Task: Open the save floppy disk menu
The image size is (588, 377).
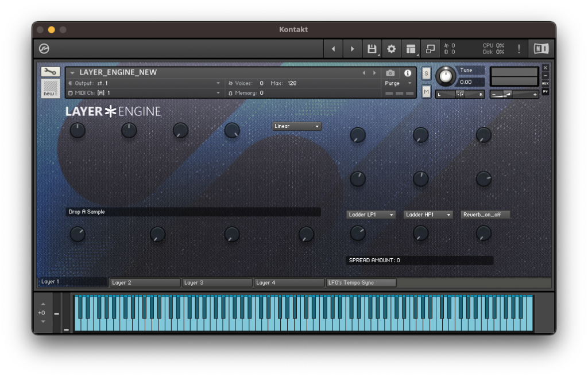Action: tap(372, 49)
